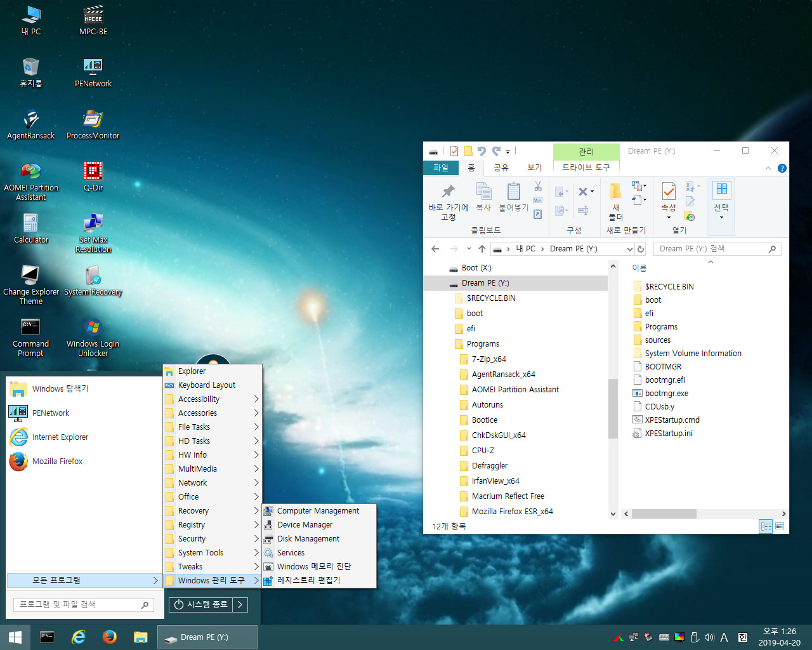This screenshot has height=650, width=812.
Task: Click the 프로그램 및 파일 검색 search box
Action: pos(82,605)
